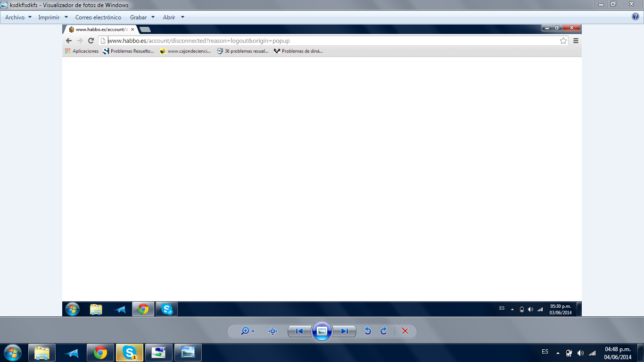Go to the previous photo

pos(299,331)
